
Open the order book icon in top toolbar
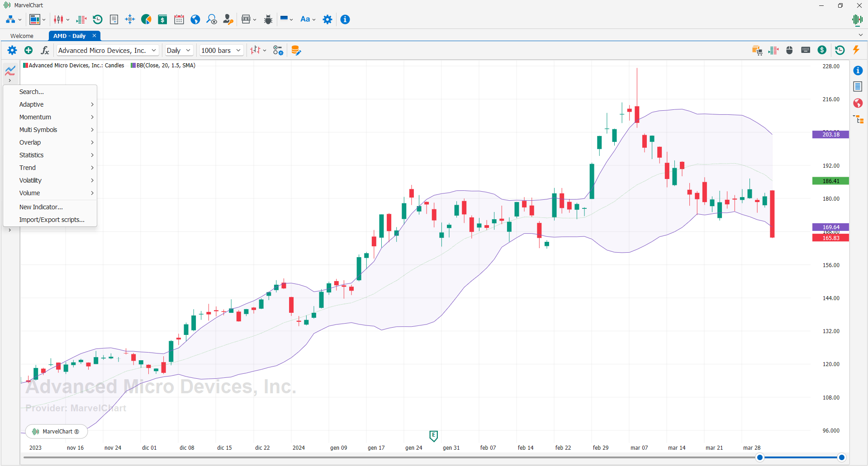(x=81, y=19)
